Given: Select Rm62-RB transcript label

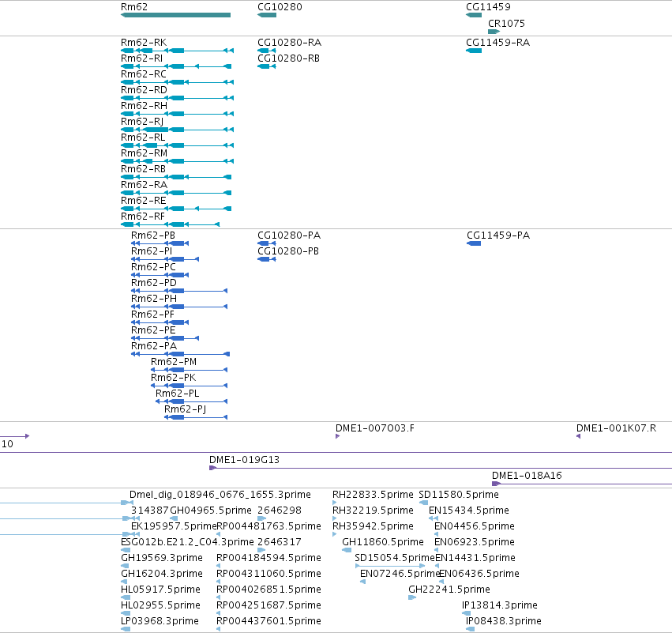Looking at the screenshot, I should click(143, 169).
